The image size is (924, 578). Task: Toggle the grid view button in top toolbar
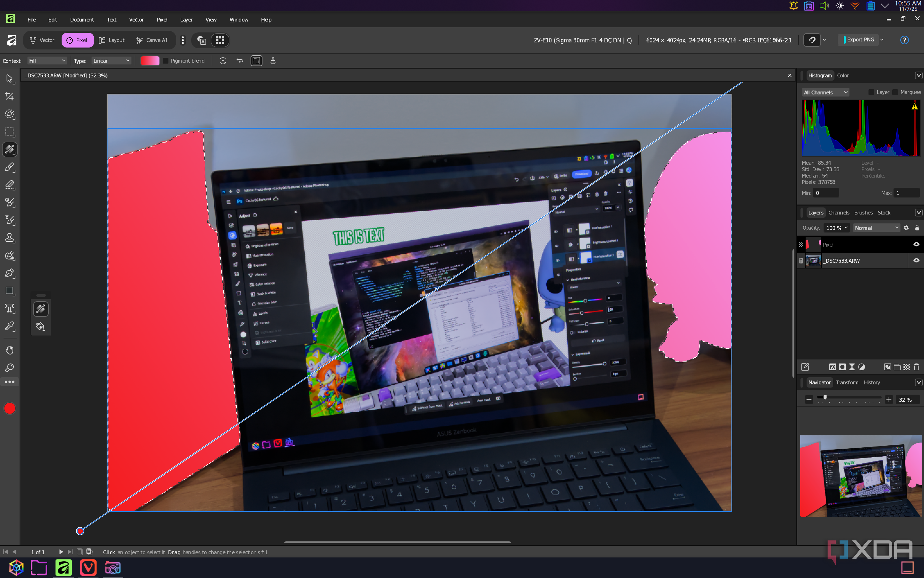pyautogui.click(x=220, y=40)
